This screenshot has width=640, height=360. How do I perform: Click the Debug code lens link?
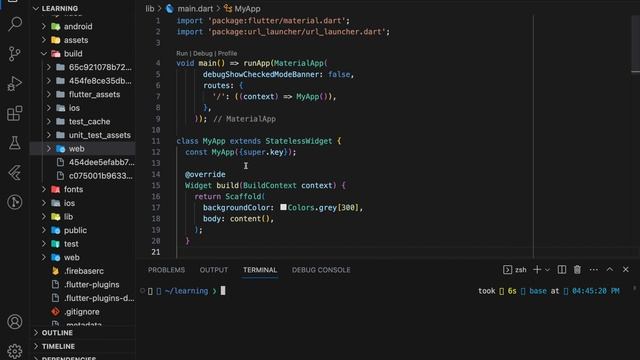pyautogui.click(x=202, y=53)
